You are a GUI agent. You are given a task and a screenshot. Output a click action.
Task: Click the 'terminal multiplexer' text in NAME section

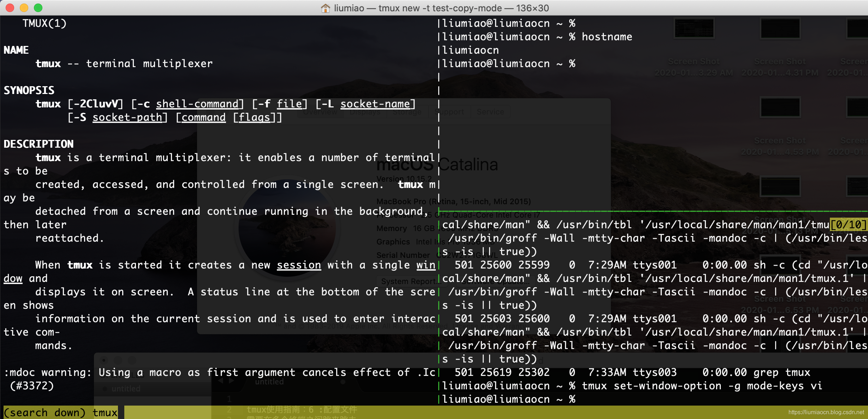click(x=149, y=64)
